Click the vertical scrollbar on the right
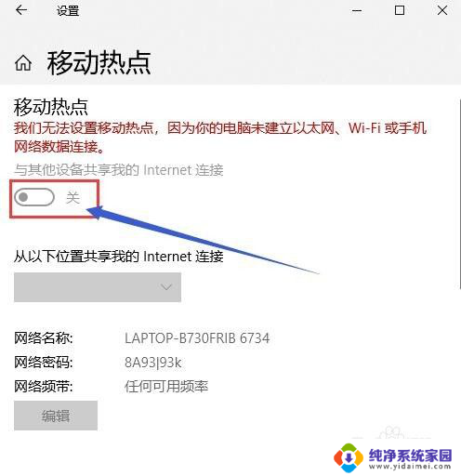 pyautogui.click(x=459, y=194)
